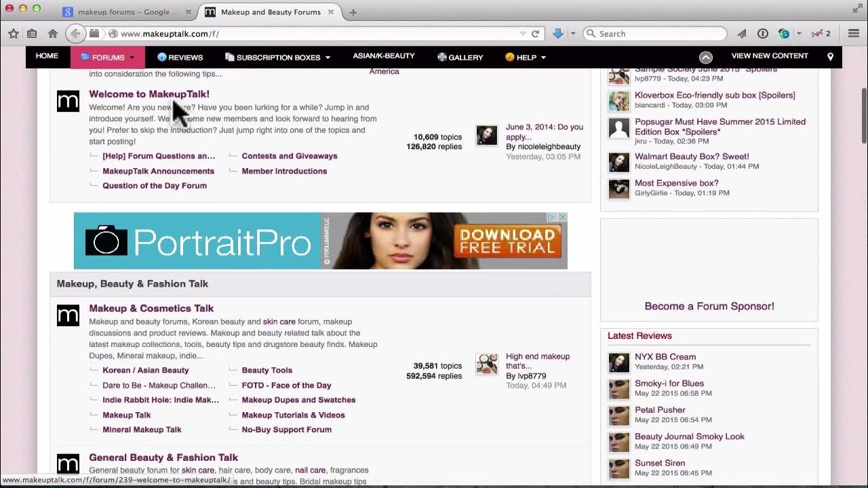Reload the page with refresh icon
The width and height of the screenshot is (868, 488).
535,33
